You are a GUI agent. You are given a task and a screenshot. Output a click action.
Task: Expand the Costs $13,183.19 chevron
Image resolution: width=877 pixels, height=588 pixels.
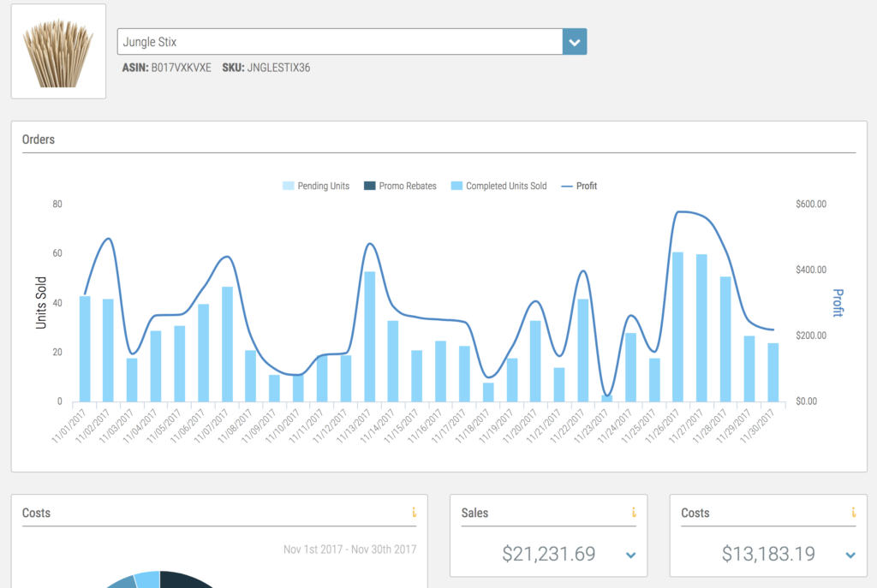pos(850,555)
